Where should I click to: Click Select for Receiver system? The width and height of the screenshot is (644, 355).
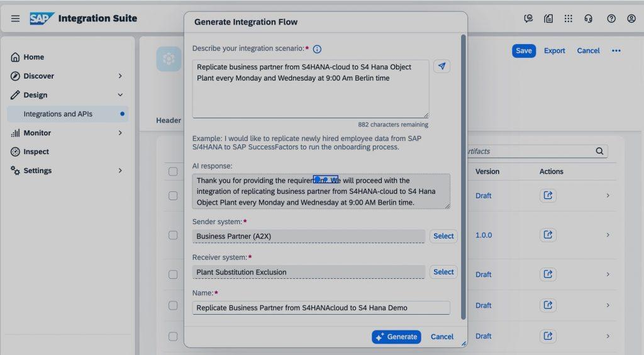coord(443,271)
